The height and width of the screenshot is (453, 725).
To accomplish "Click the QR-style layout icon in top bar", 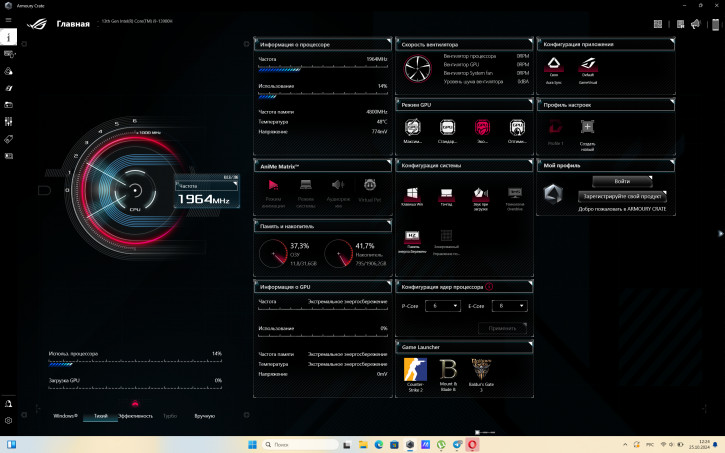I will pyautogui.click(x=657, y=24).
